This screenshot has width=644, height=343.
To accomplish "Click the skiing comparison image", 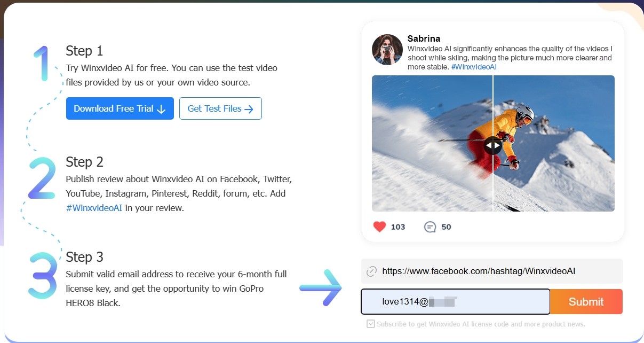I will pyautogui.click(x=493, y=143).
